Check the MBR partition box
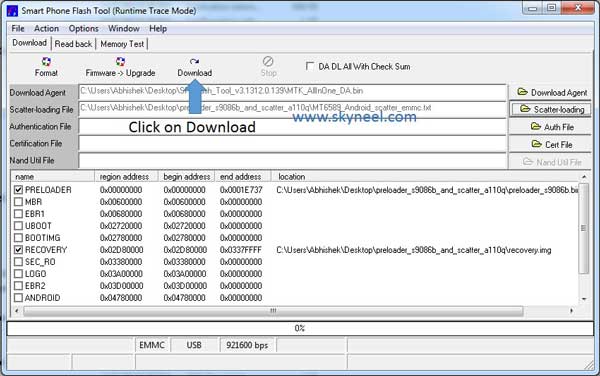The image size is (600, 376). [x=18, y=202]
